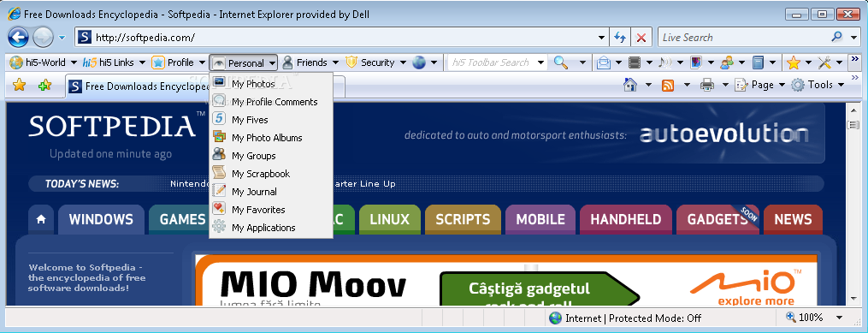Click the Refresh icon beside address bar
Image resolution: width=868 pixels, height=333 pixels.
point(620,38)
